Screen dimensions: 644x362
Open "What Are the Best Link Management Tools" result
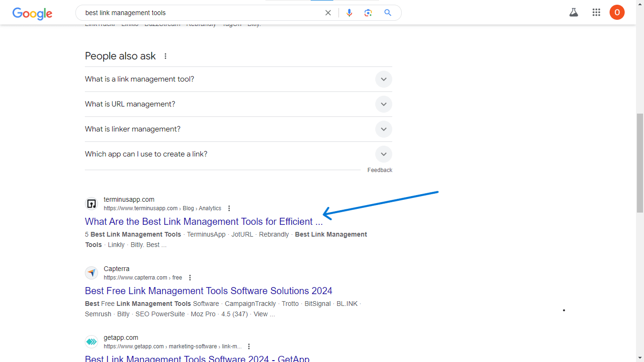204,222
